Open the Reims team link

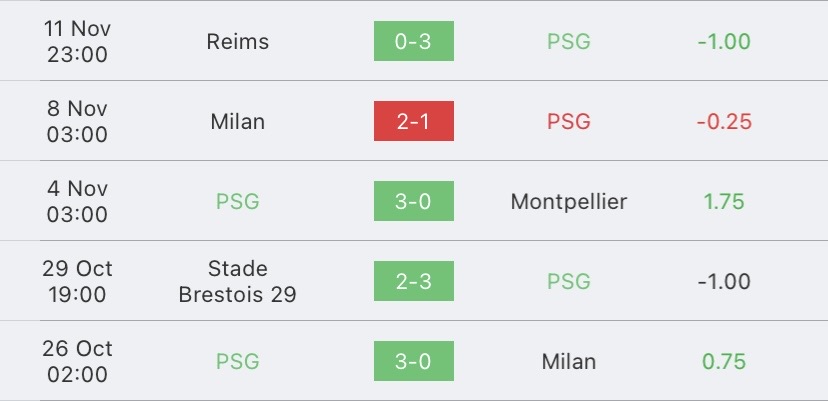click(x=238, y=41)
